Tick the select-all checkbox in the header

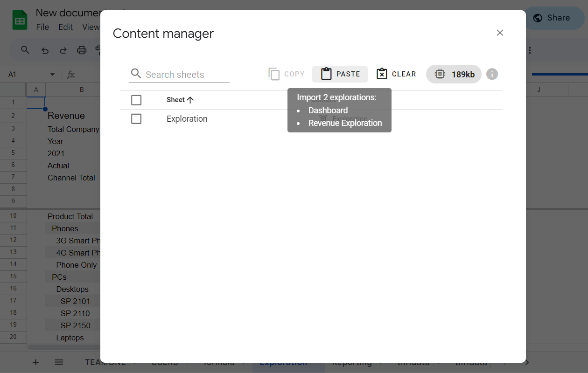(136, 100)
